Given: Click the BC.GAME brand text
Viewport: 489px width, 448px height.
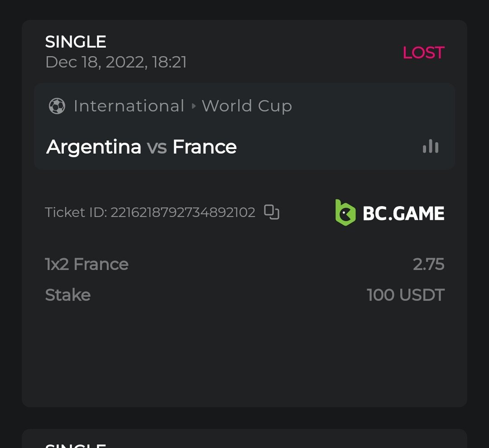Looking at the screenshot, I should point(403,213).
